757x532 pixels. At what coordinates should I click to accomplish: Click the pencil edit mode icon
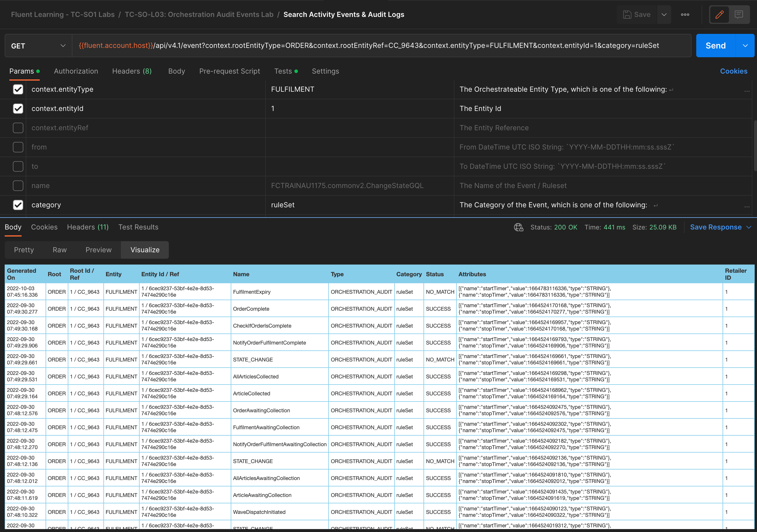[719, 15]
